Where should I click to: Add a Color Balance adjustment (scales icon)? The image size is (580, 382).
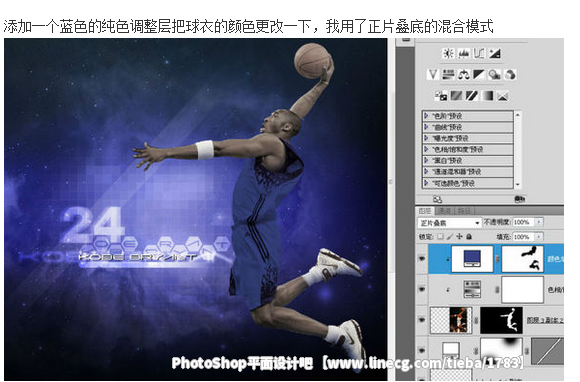(x=463, y=75)
